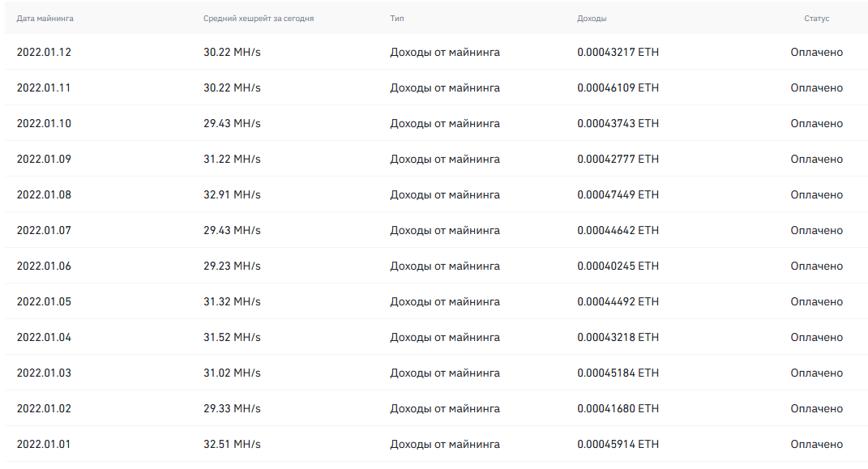Select the income 0.00041680 ETH
Screen dimensions: 868x469
[618, 409]
